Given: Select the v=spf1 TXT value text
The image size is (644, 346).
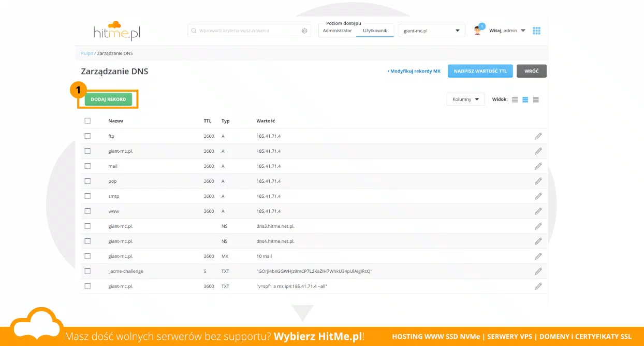Looking at the screenshot, I should click(292, 286).
